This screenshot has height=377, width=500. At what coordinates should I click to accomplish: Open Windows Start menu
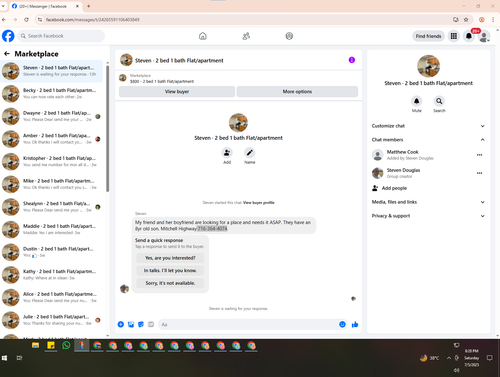[4, 358]
